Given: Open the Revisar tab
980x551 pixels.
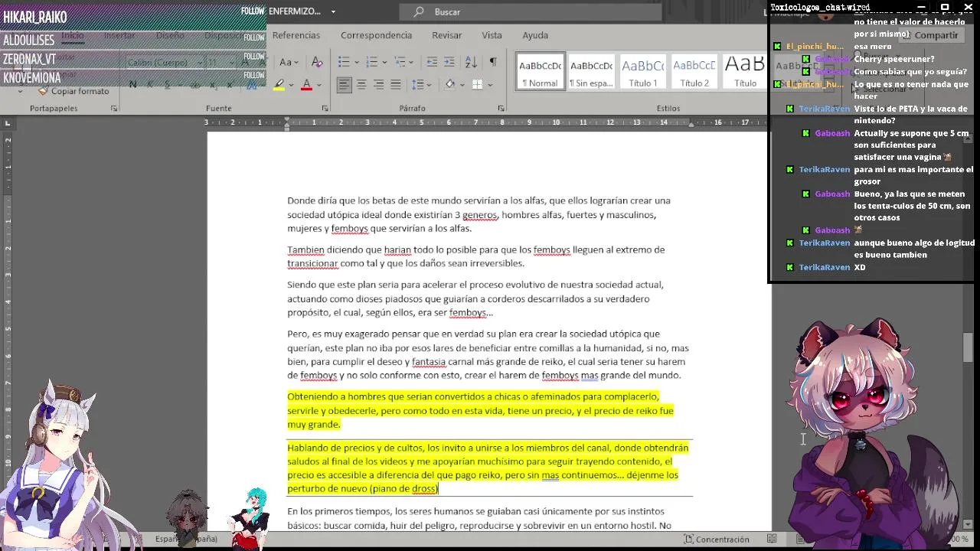Looking at the screenshot, I should point(446,35).
